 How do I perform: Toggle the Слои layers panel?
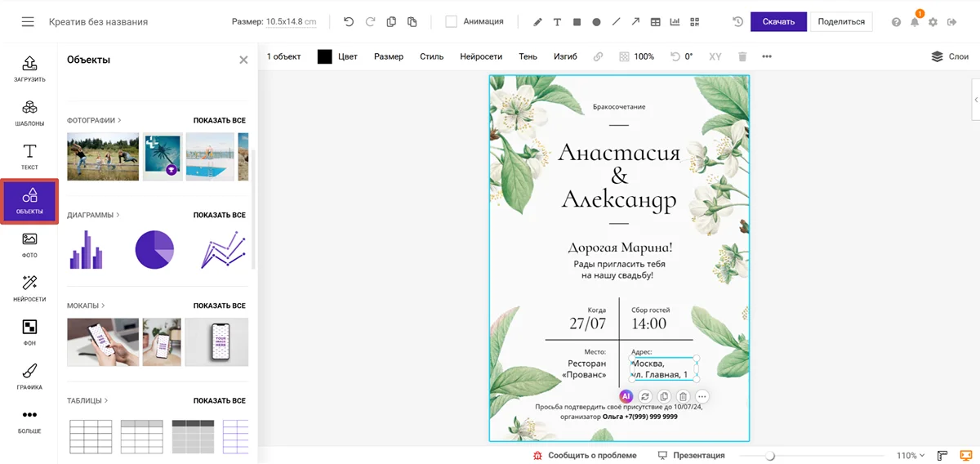pos(950,57)
